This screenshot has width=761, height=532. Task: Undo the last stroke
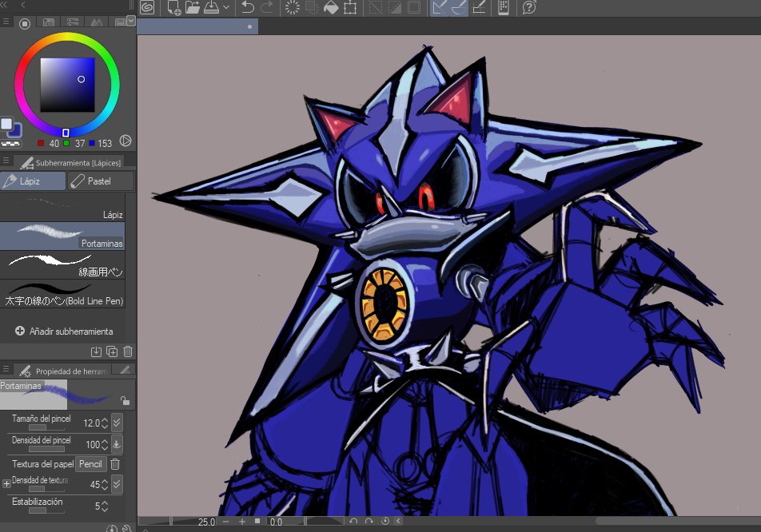(x=248, y=7)
